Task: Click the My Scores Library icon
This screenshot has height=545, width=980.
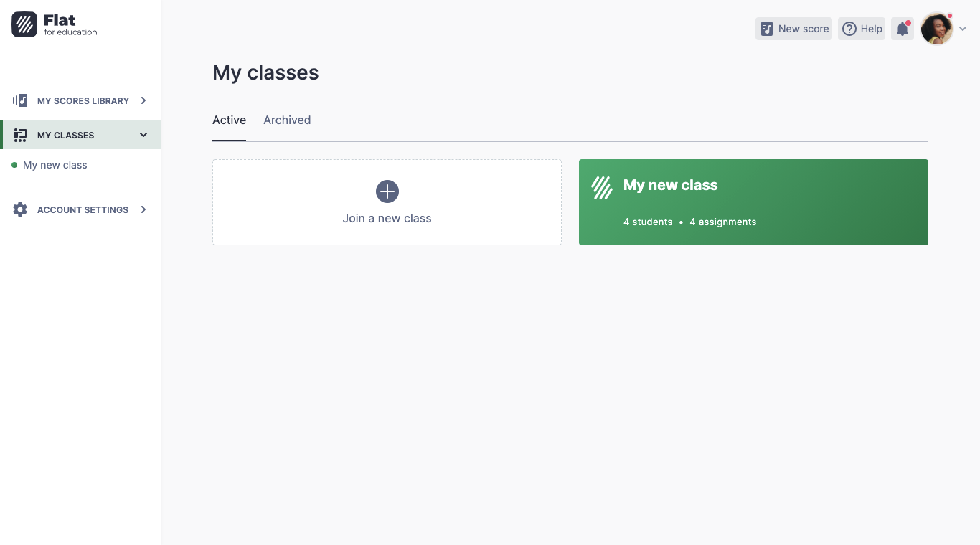Action: click(x=20, y=100)
